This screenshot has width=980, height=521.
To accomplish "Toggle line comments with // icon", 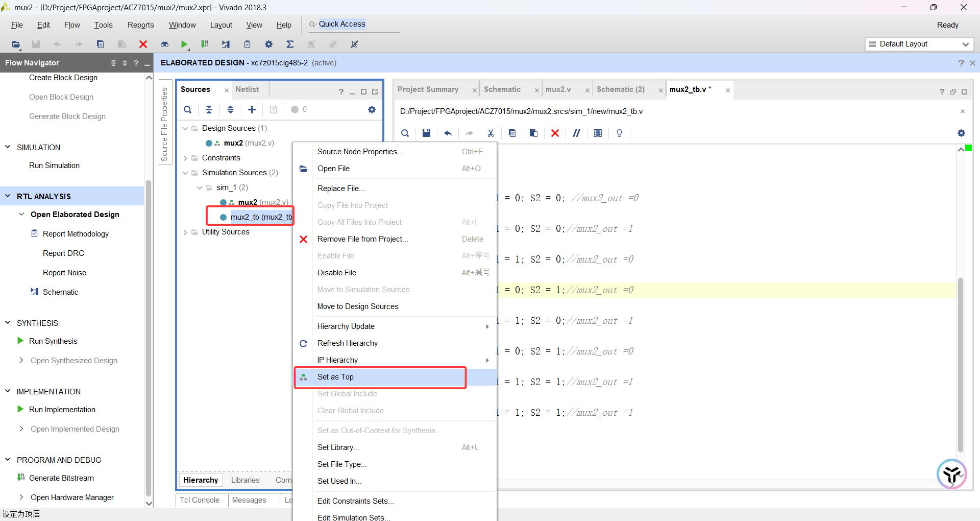I will (x=576, y=133).
